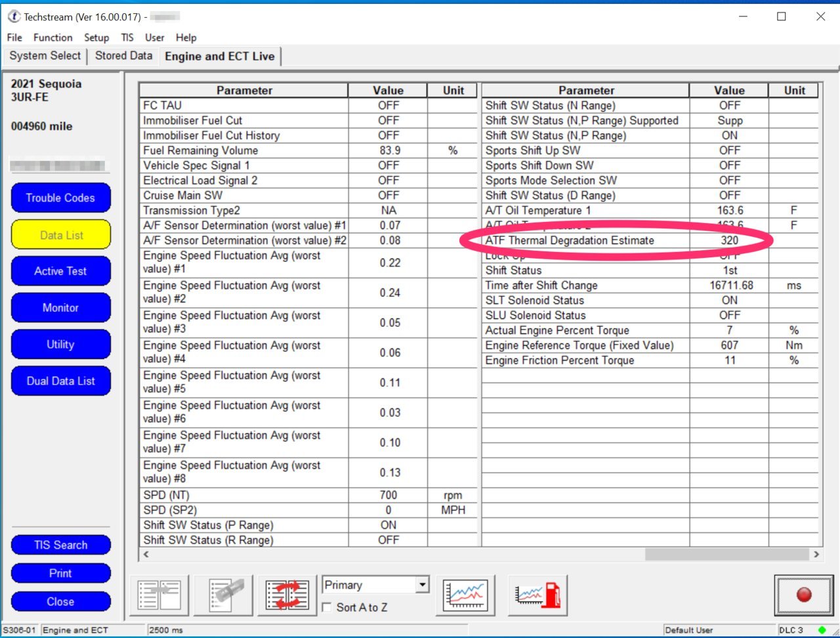Open the User menu

pyautogui.click(x=155, y=37)
